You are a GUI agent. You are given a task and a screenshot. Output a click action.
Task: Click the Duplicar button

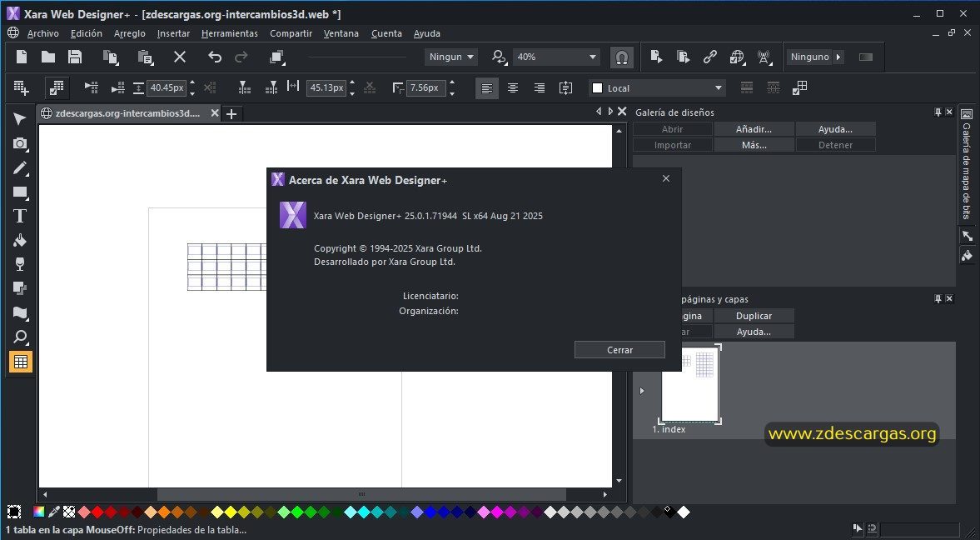coord(754,316)
